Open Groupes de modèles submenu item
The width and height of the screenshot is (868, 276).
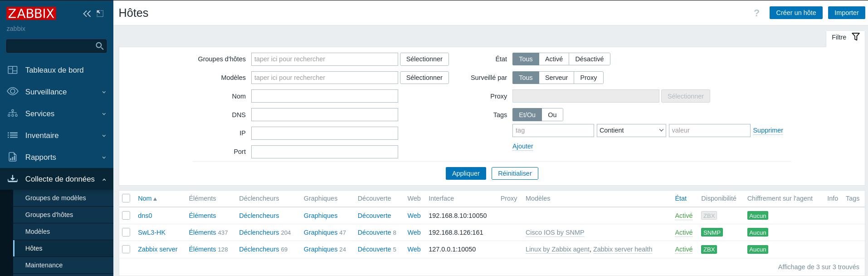point(55,198)
